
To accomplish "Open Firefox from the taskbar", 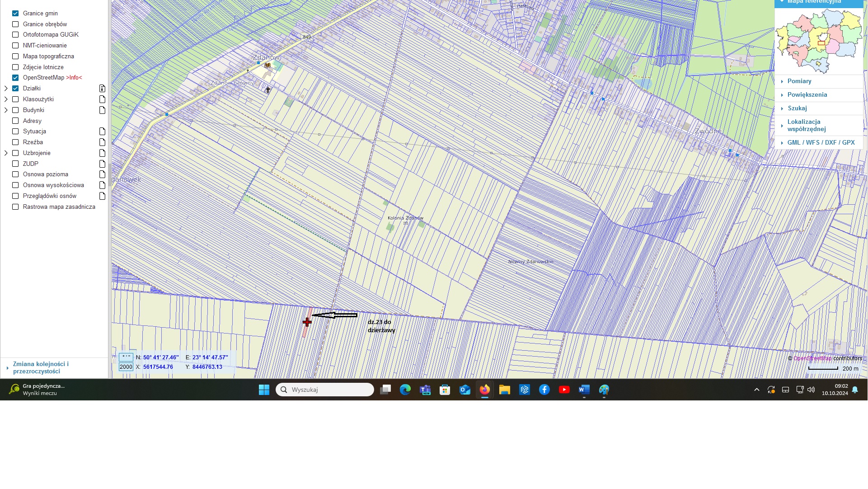I will click(484, 390).
